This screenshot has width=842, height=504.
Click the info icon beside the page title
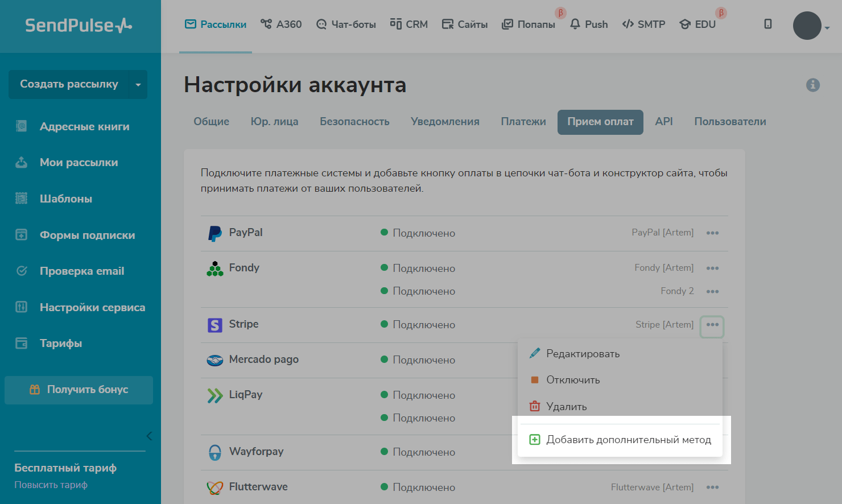(x=812, y=85)
